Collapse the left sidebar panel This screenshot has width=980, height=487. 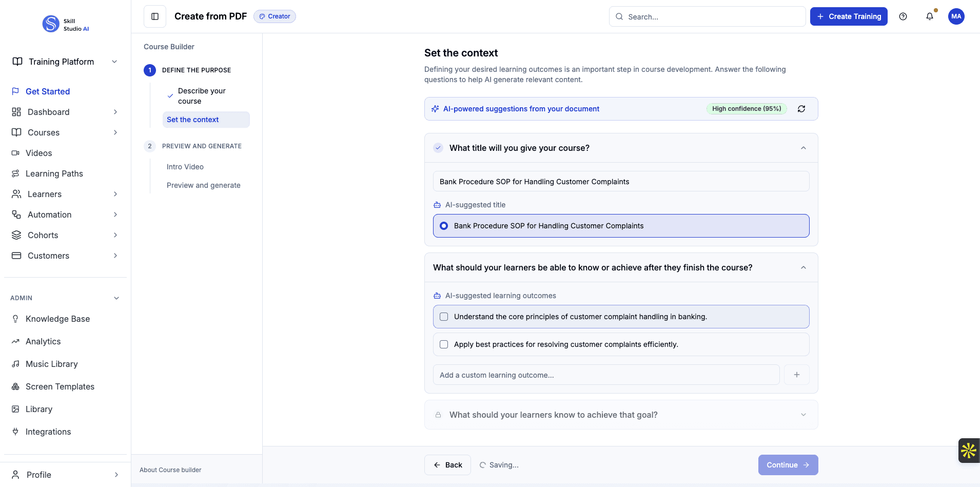pyautogui.click(x=154, y=16)
